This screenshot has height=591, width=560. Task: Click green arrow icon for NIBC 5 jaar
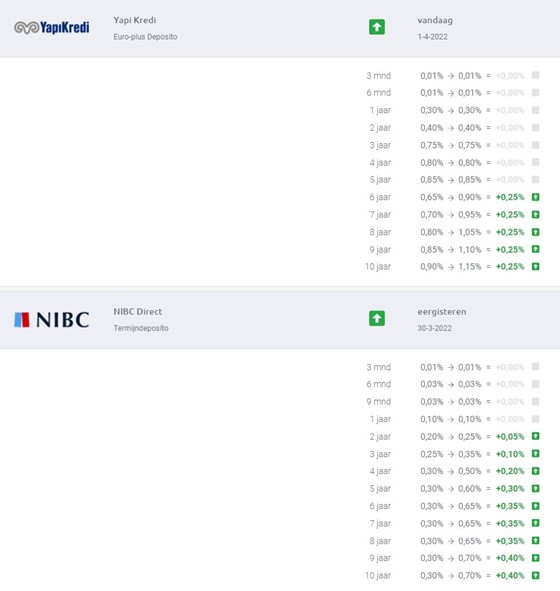(536, 488)
